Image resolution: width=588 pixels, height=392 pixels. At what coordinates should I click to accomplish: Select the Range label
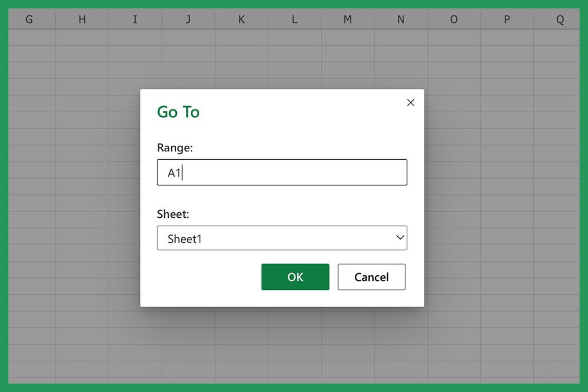[175, 147]
